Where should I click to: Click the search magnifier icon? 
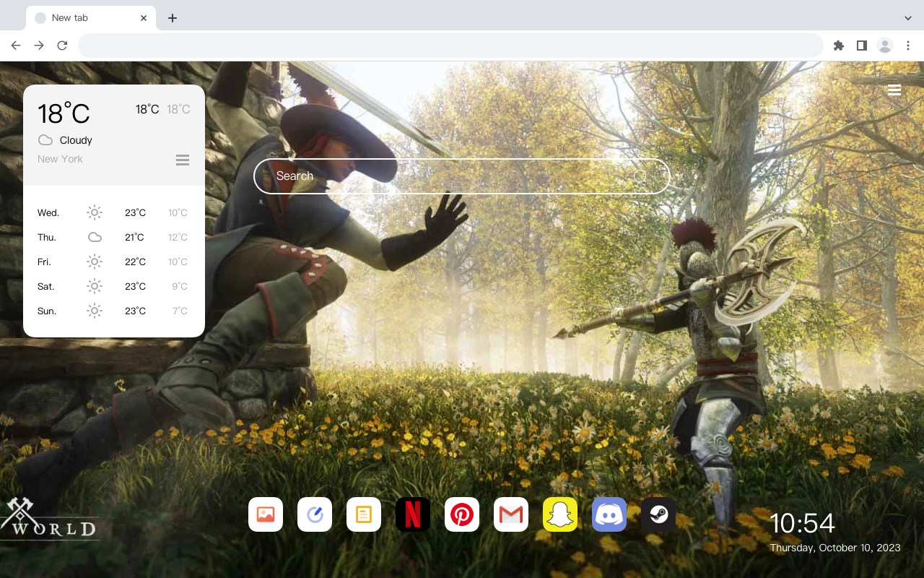coord(640,176)
